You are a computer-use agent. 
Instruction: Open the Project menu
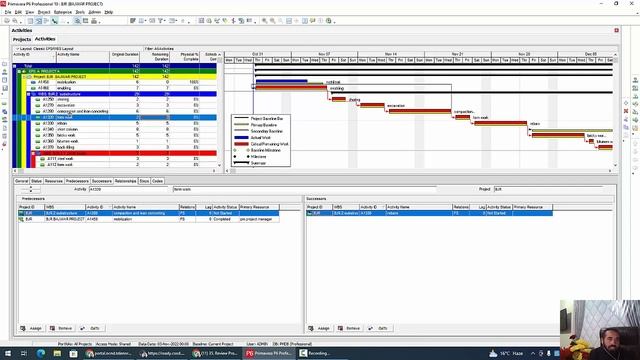44,12
